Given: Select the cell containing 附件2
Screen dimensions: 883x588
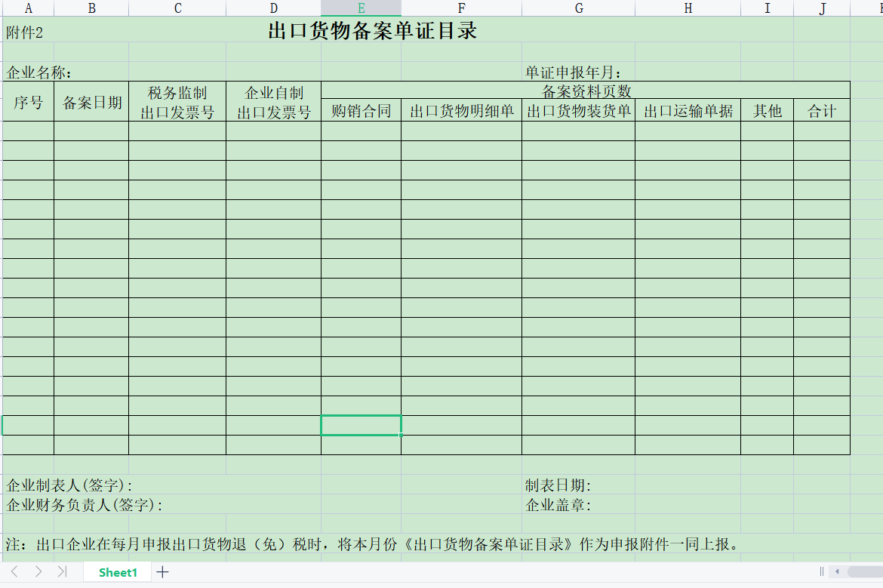Looking at the screenshot, I should pos(24,32).
